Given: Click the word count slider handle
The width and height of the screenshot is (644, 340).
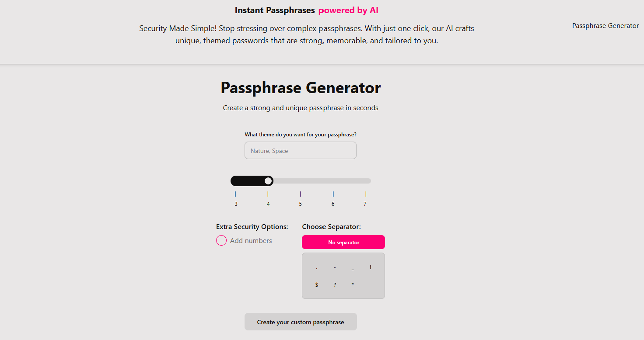Looking at the screenshot, I should point(268,181).
